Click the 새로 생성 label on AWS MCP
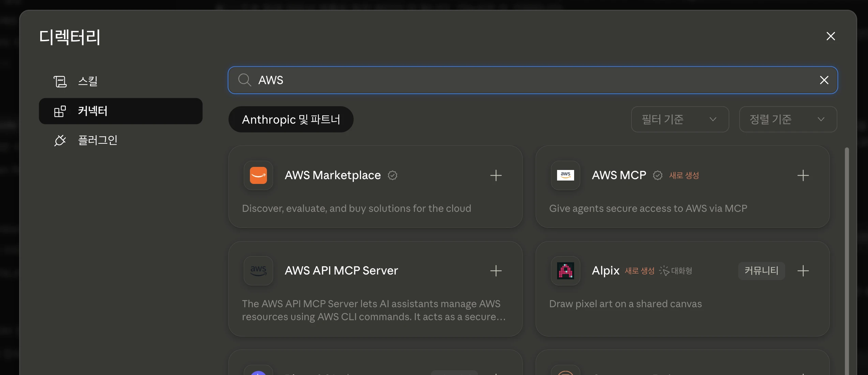This screenshot has width=868, height=375. click(x=684, y=175)
